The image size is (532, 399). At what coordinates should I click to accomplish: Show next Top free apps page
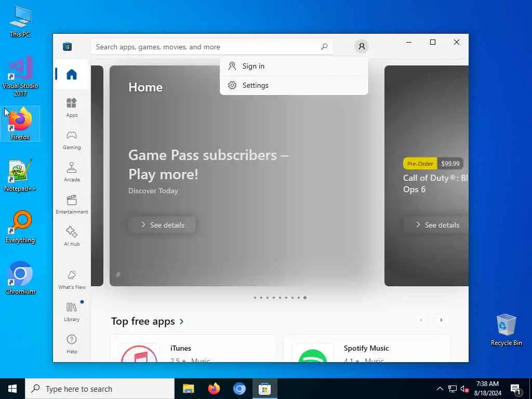coord(441,320)
